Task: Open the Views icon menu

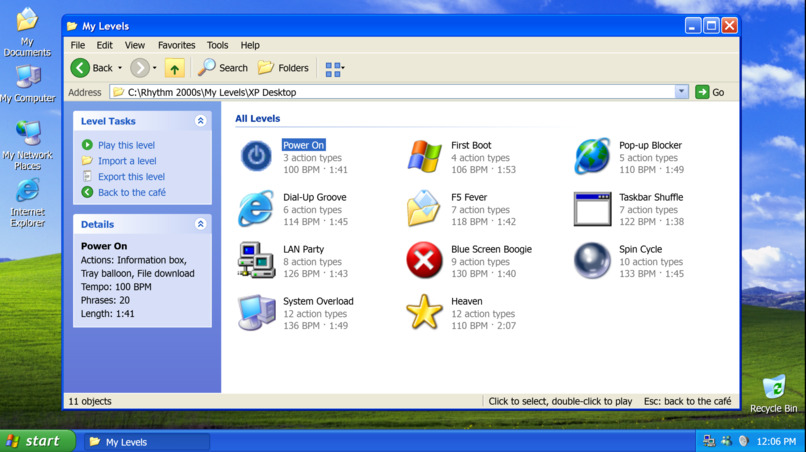Action: point(335,69)
